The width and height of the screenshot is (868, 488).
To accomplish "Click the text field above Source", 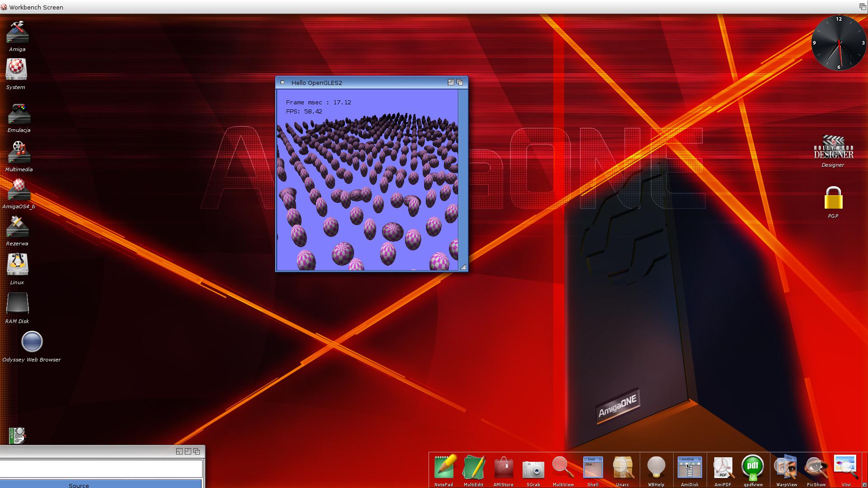I will [101, 469].
